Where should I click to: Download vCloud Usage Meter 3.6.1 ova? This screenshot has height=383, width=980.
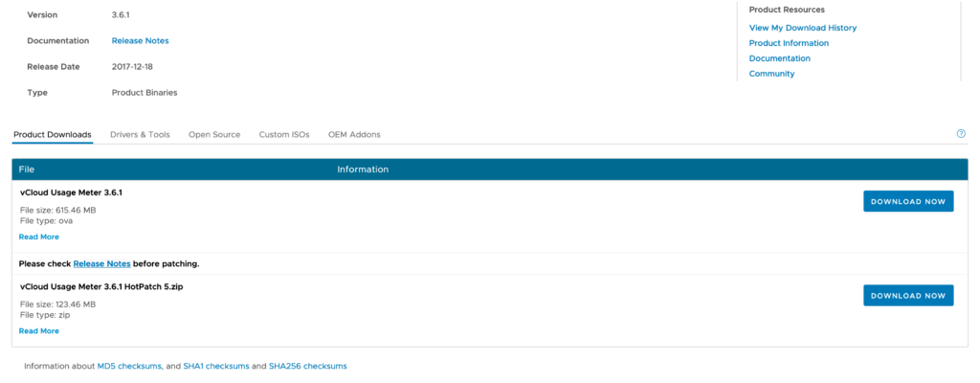pos(908,201)
